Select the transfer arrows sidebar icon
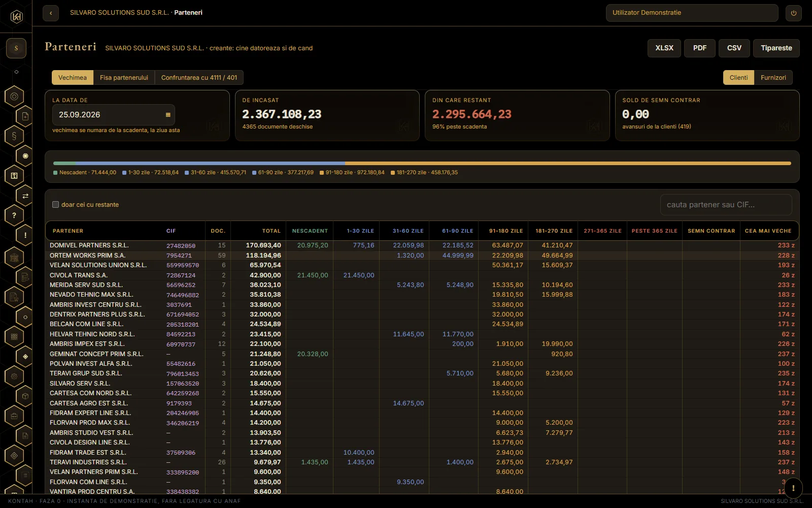Screen dimensions: 812x508 25,196
